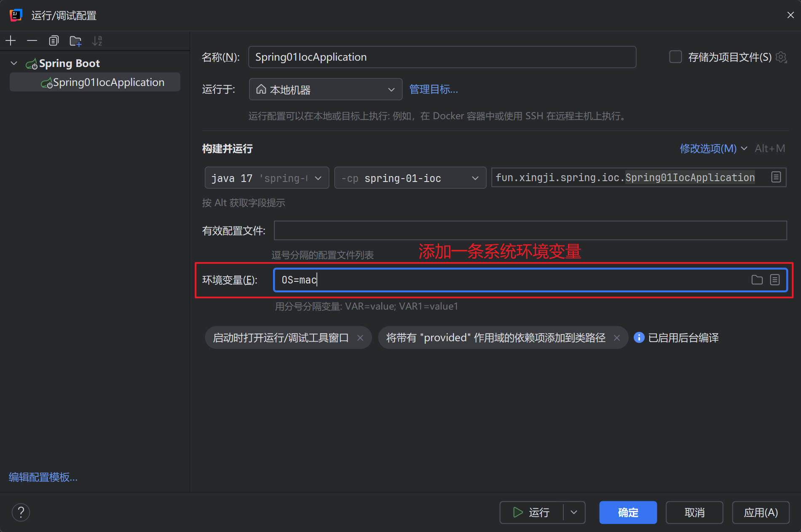Open the run target local machine dropdown
The image size is (801, 532).
(325, 90)
